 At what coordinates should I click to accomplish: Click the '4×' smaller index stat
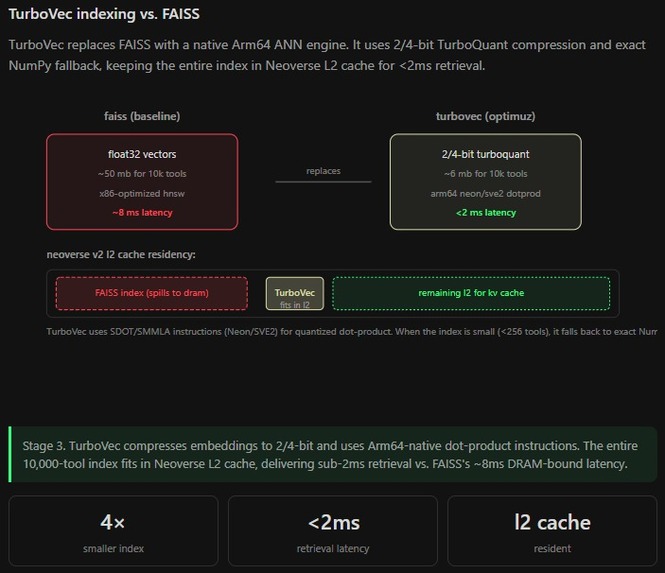coord(113,531)
